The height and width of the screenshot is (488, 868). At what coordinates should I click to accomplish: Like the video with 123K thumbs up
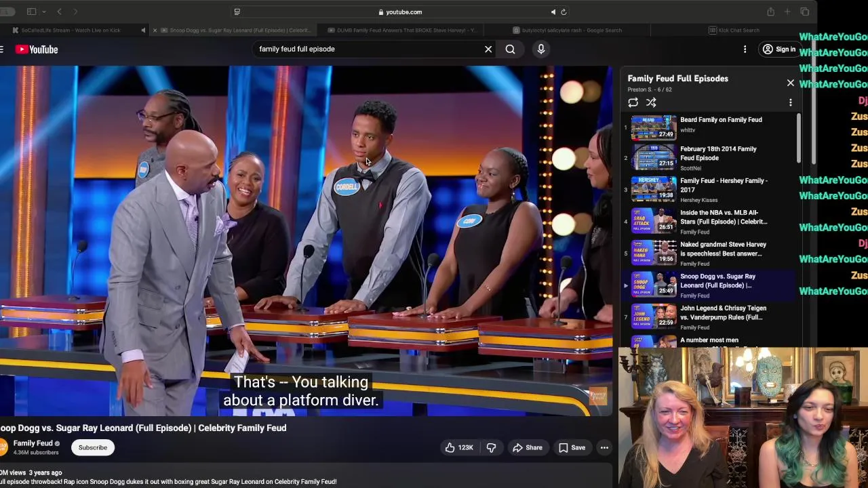(x=459, y=447)
